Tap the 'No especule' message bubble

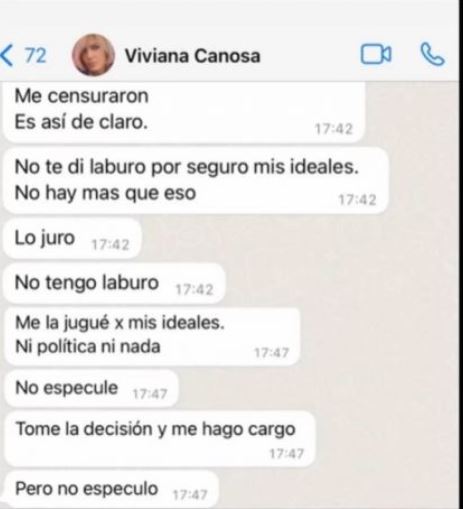91,388
